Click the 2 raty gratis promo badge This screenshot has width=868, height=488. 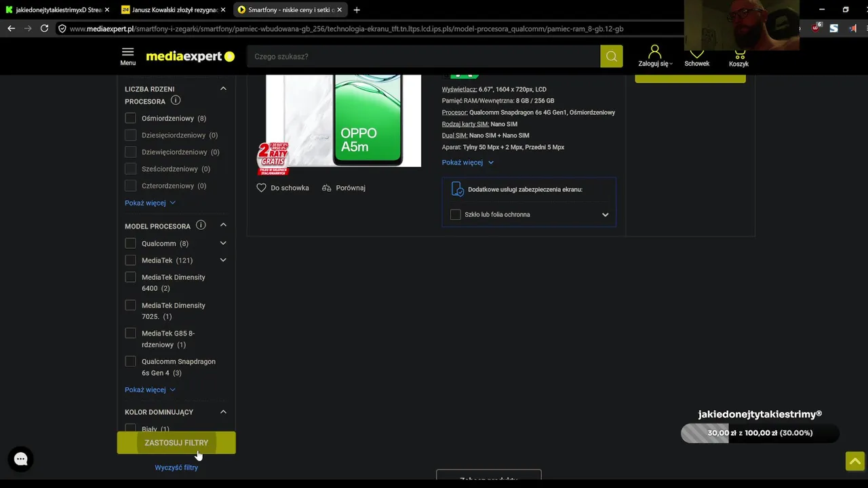coord(273,158)
